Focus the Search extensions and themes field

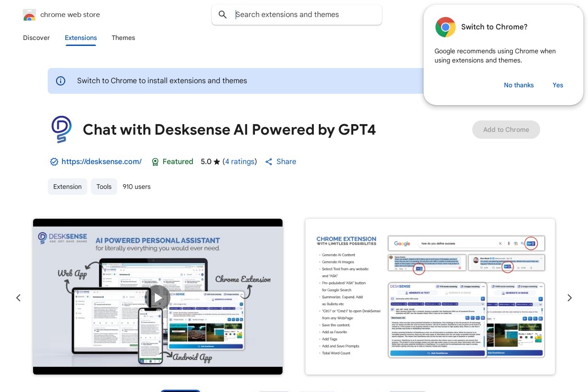coord(297,15)
